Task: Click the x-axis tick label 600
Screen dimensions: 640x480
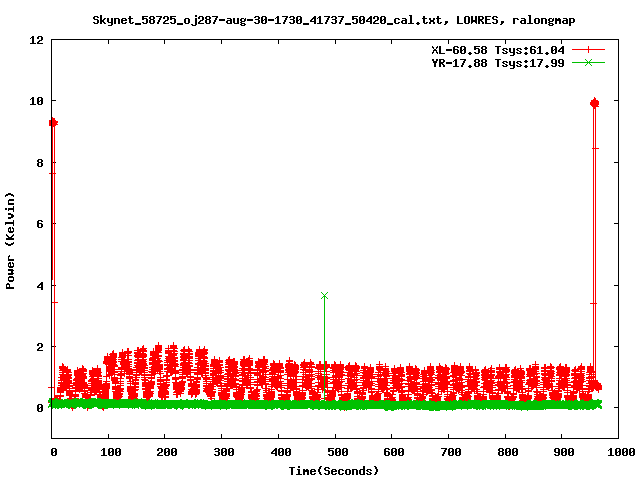Action: [394, 452]
